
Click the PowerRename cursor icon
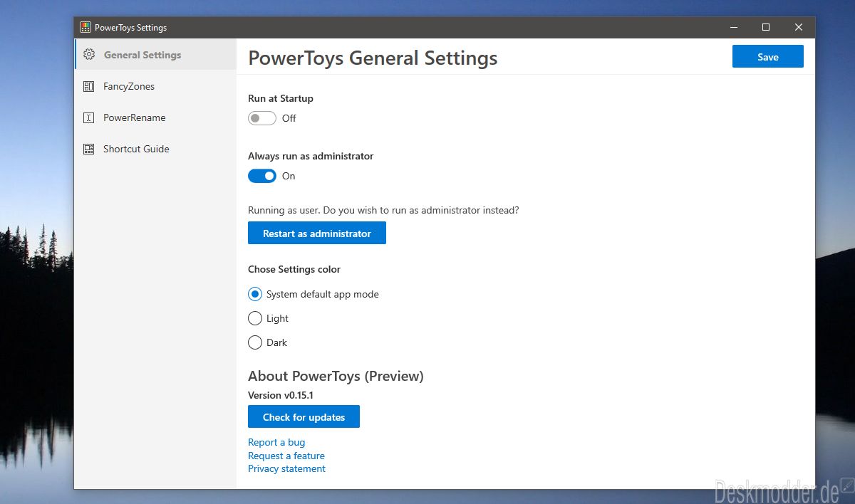click(89, 117)
